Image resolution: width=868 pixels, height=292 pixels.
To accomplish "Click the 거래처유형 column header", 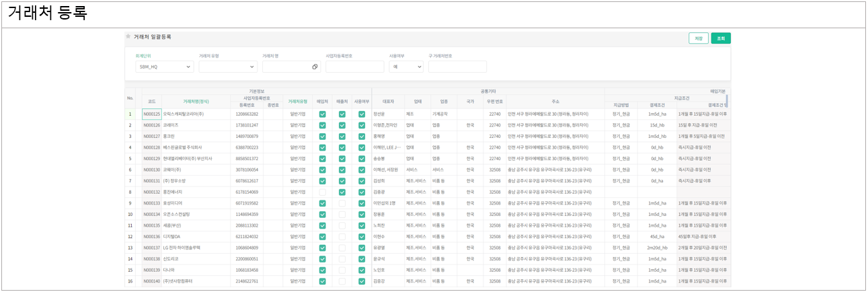I will pyautogui.click(x=297, y=102).
